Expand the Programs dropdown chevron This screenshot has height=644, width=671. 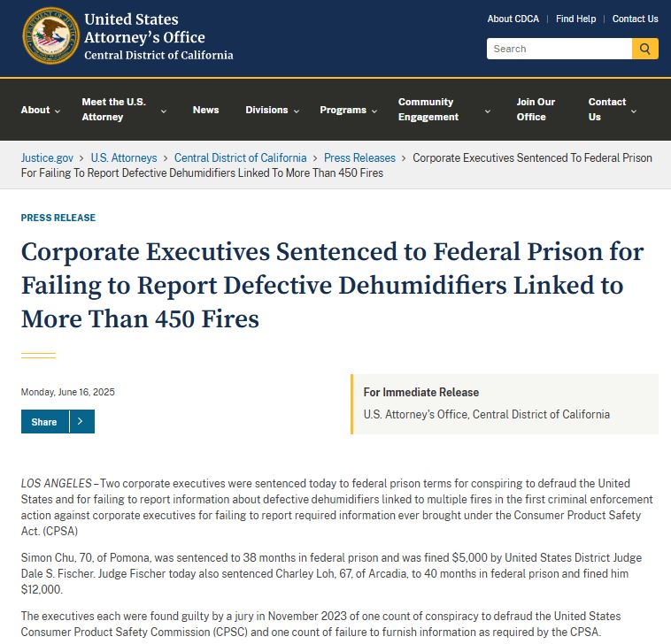pos(374,111)
